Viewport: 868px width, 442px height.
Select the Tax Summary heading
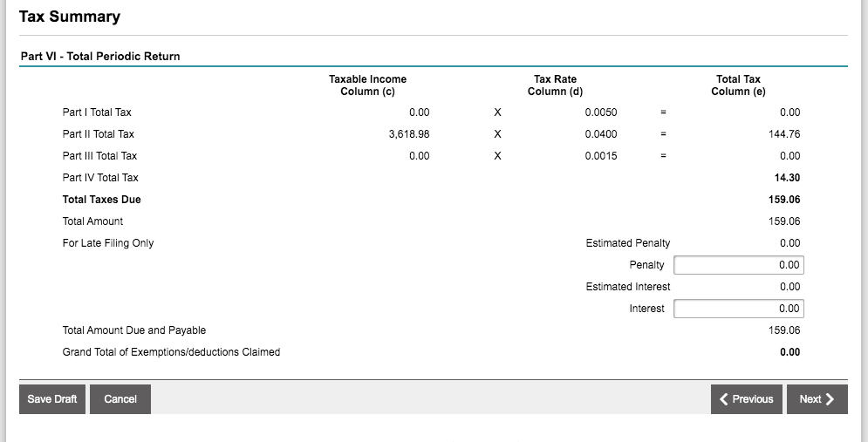(x=70, y=17)
